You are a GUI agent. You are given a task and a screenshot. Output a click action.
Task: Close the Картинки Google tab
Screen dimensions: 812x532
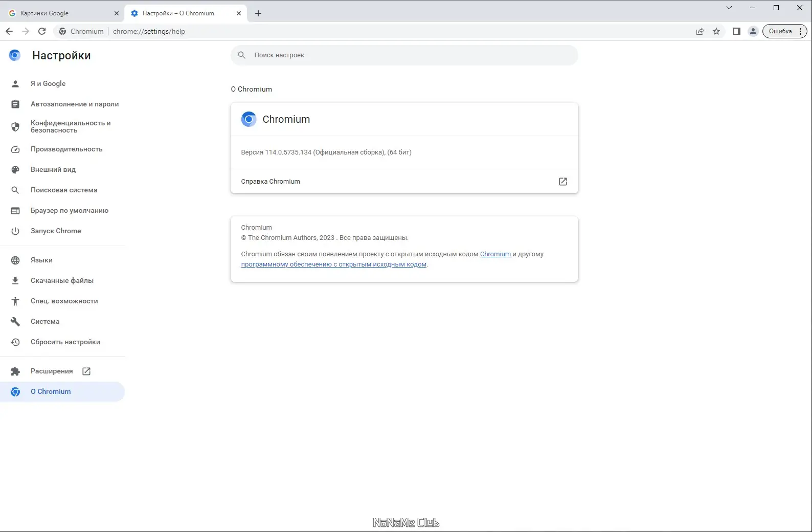pyautogui.click(x=116, y=13)
